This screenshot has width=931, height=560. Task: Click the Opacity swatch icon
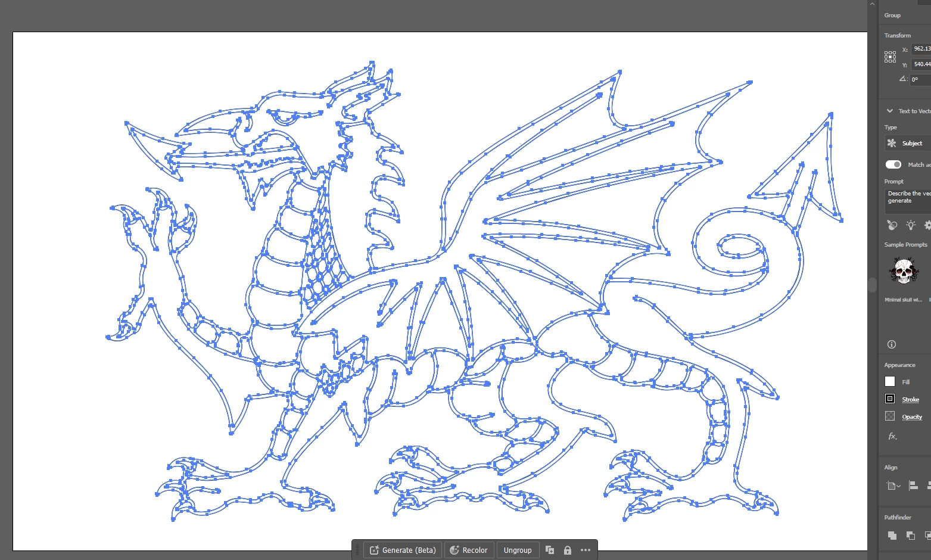tap(890, 416)
